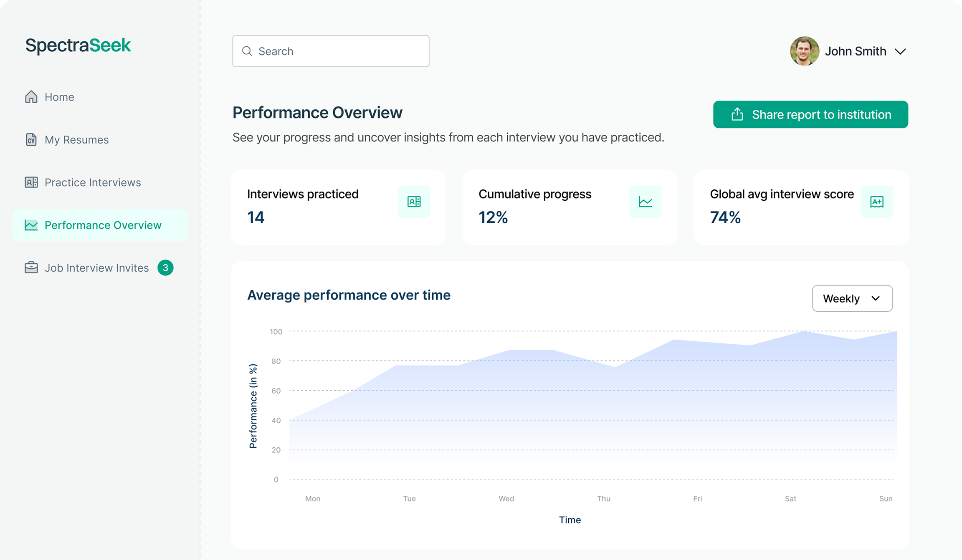The height and width of the screenshot is (560, 962).
Task: Click the Home house icon
Action: click(31, 97)
